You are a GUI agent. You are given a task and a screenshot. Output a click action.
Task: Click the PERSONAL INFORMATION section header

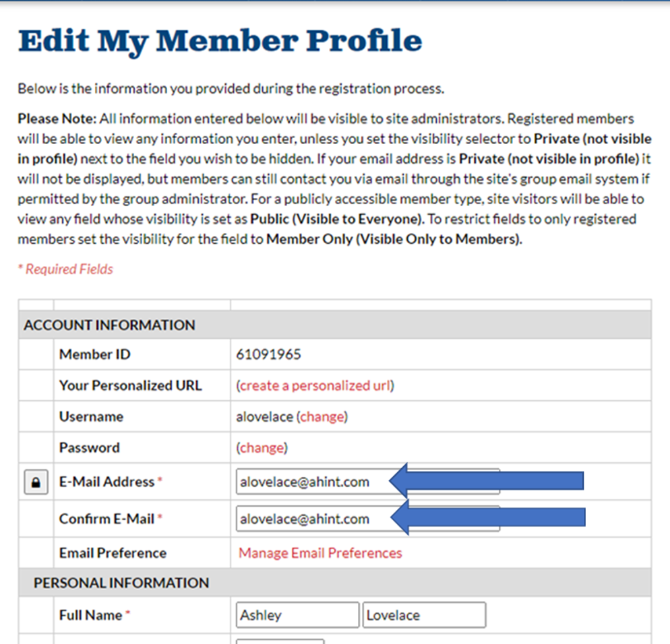121,583
